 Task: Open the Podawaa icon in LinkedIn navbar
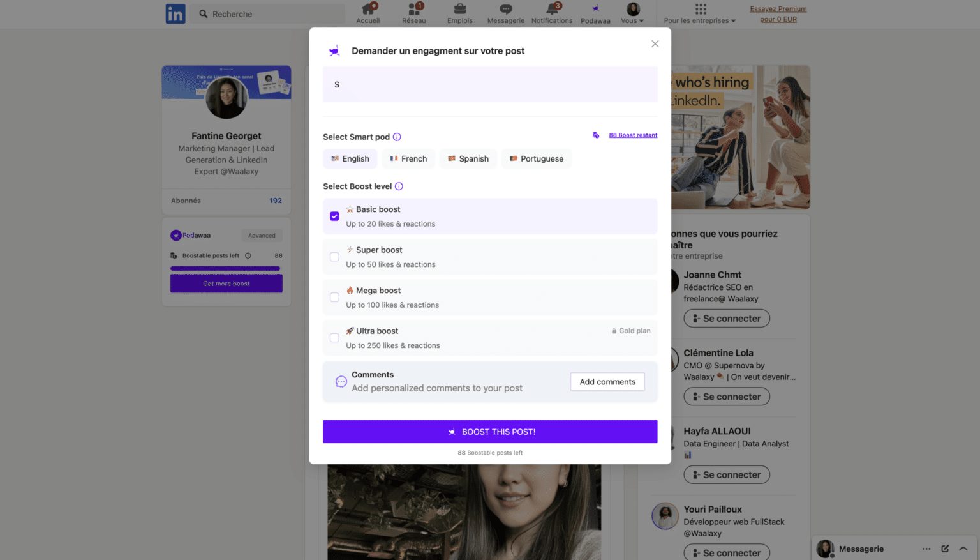coord(595,10)
